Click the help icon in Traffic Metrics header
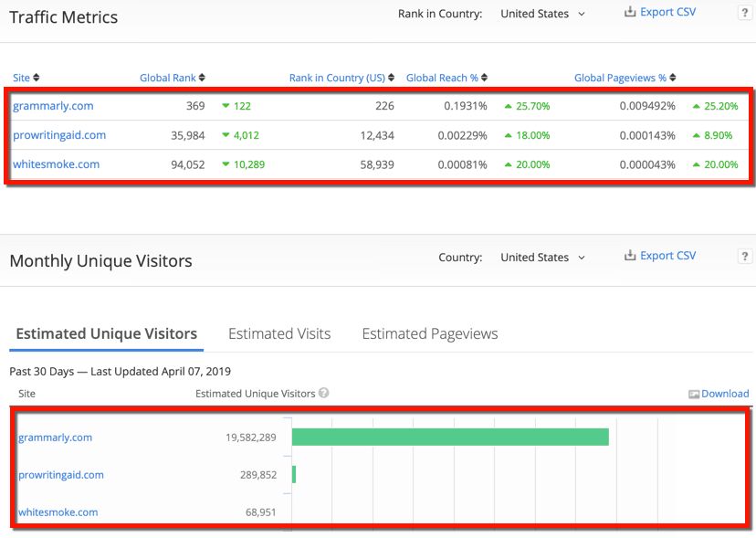756x538 pixels. click(x=745, y=13)
